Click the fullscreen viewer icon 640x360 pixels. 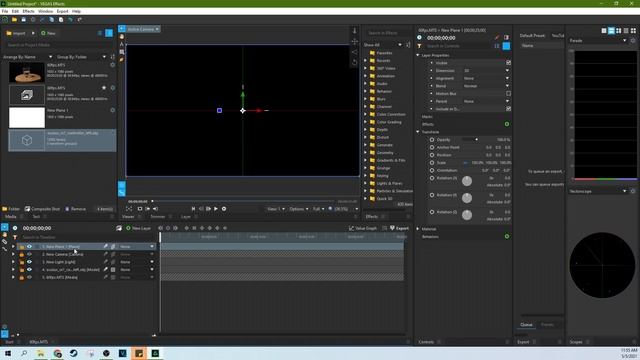(129, 209)
